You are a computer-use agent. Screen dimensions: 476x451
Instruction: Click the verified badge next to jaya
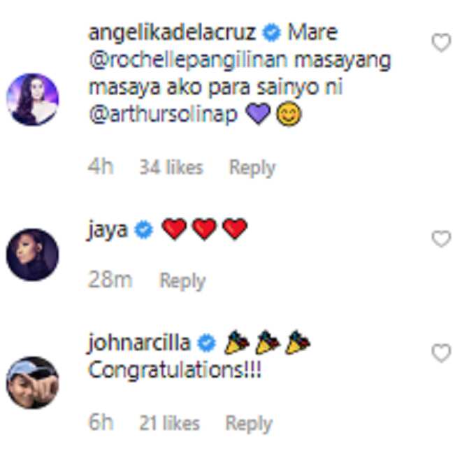click(143, 230)
